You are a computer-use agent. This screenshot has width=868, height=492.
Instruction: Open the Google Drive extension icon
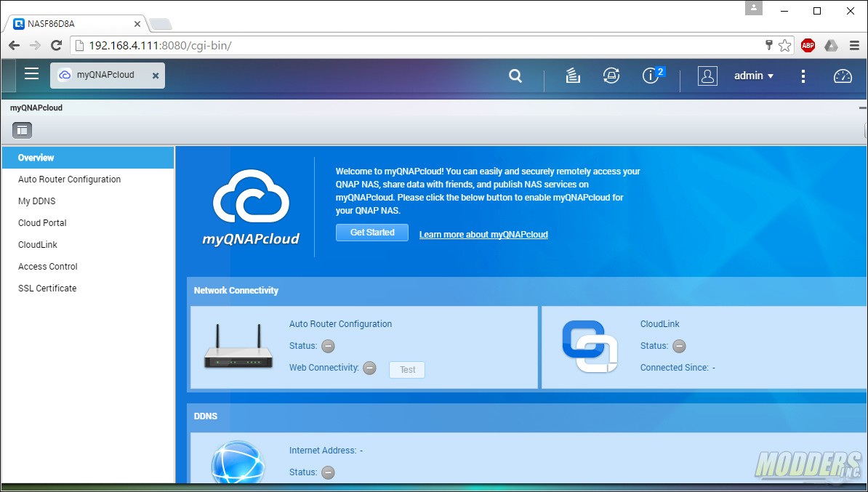coord(831,45)
